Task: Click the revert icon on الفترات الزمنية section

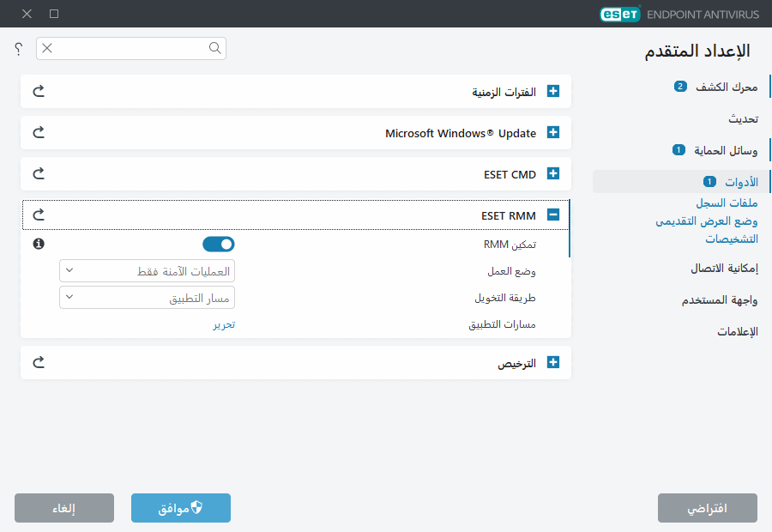Action: tap(38, 91)
